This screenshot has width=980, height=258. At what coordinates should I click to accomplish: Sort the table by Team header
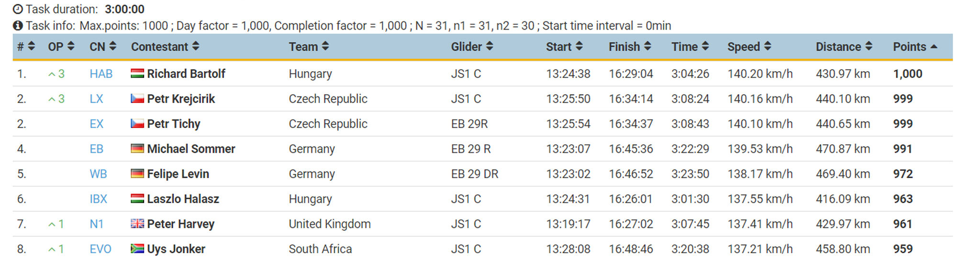(x=308, y=47)
